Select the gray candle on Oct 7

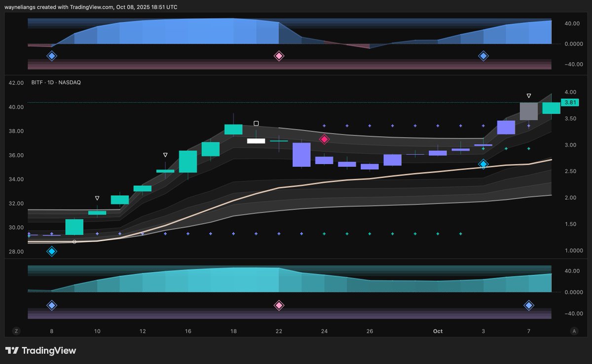pos(529,111)
